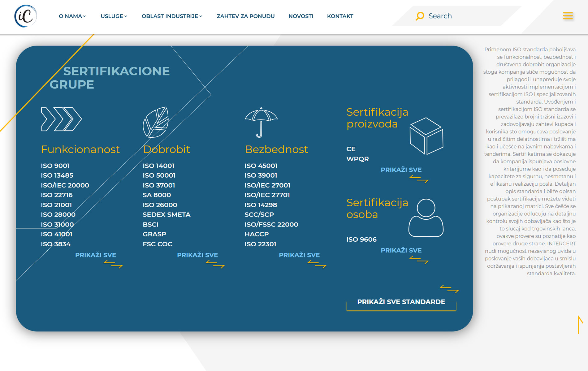
Task: Select HACCP entry
Action: (x=257, y=234)
